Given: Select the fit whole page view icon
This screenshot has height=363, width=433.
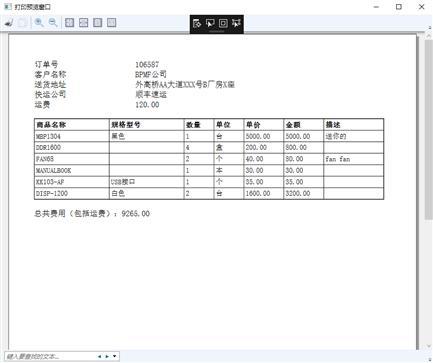Looking at the screenshot, I should pos(69,23).
